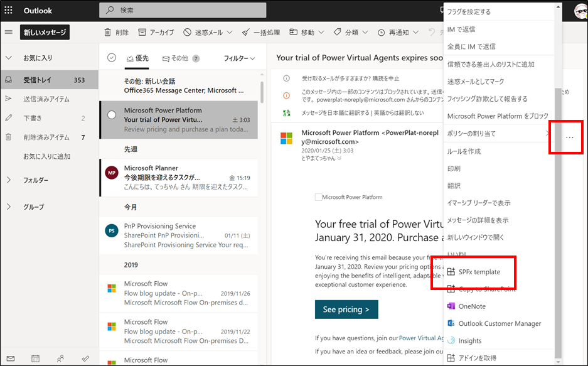Open the フィルター filter dropdown
Screen dimensions: 588x366
click(239, 58)
